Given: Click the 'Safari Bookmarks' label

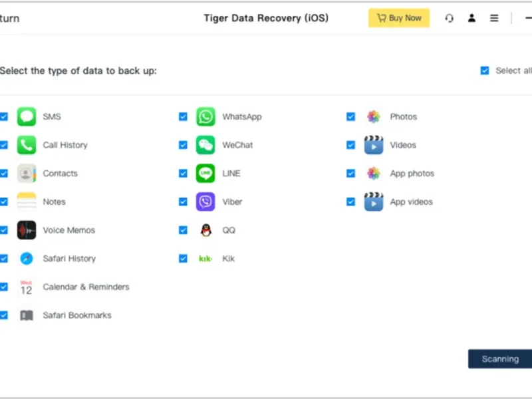Looking at the screenshot, I should (77, 315).
